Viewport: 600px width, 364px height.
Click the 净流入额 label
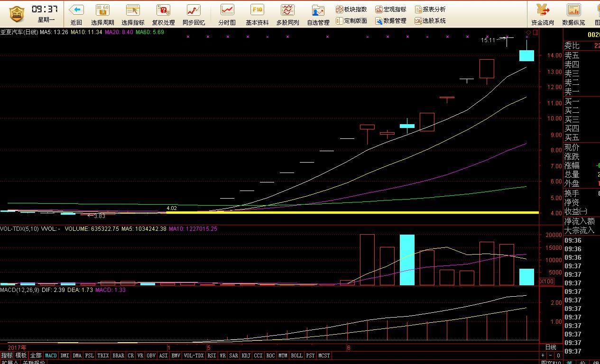[579, 221]
